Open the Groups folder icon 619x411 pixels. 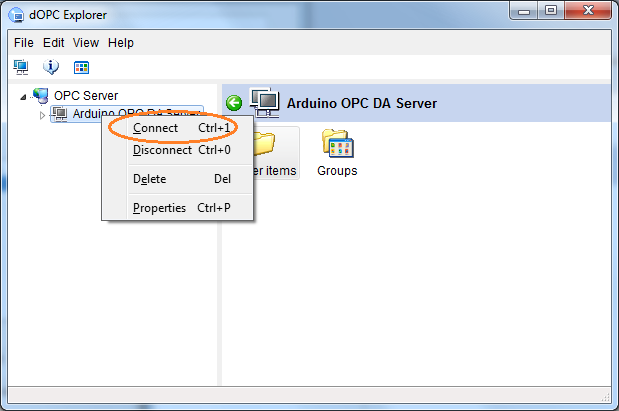click(337, 145)
